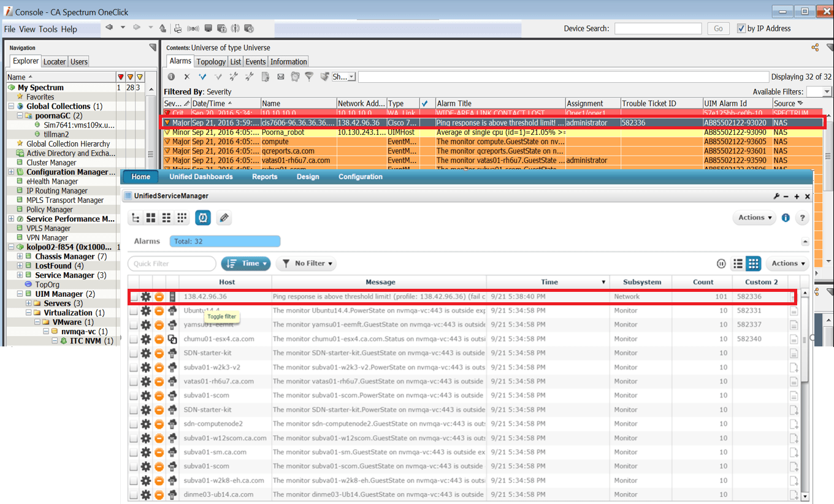Switch to the list view toggle
This screenshot has height=504, width=834.
pyautogui.click(x=738, y=263)
